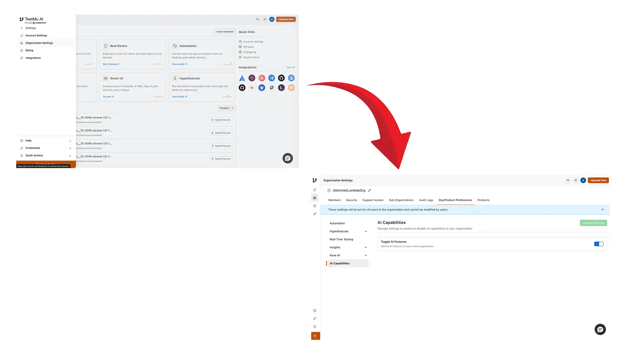Click the key icon above the building icon
636x364 pixels.
coord(315,190)
